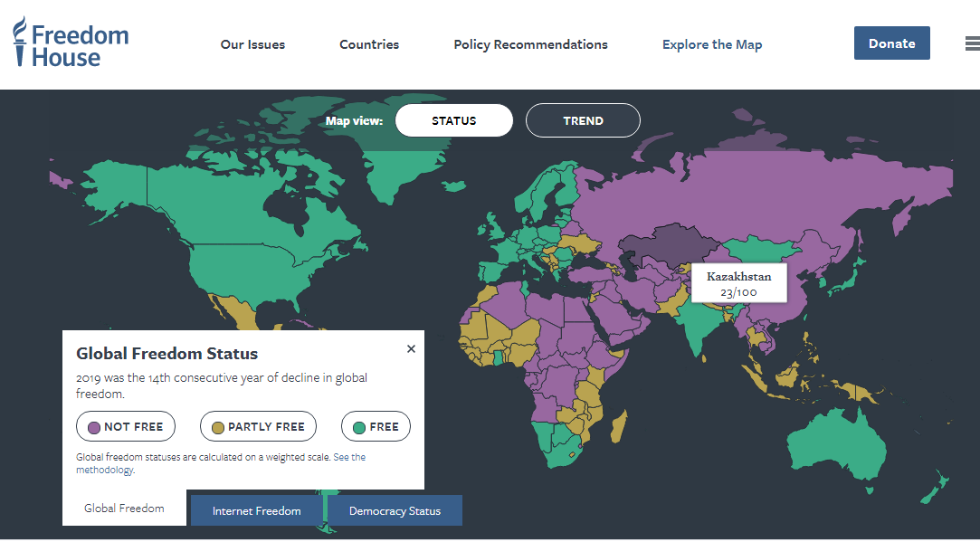Click the green Free legend dot
This screenshot has height=542, width=980.
tap(358, 428)
